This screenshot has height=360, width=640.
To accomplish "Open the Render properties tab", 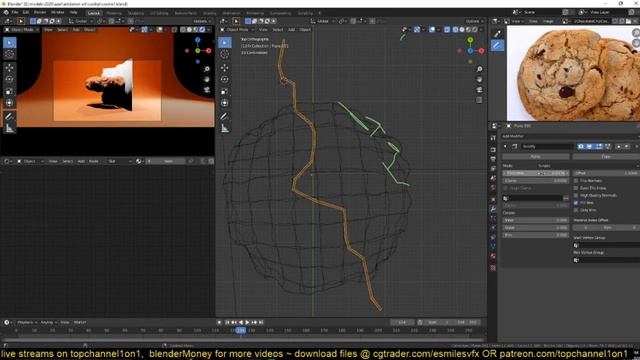I will (x=493, y=150).
